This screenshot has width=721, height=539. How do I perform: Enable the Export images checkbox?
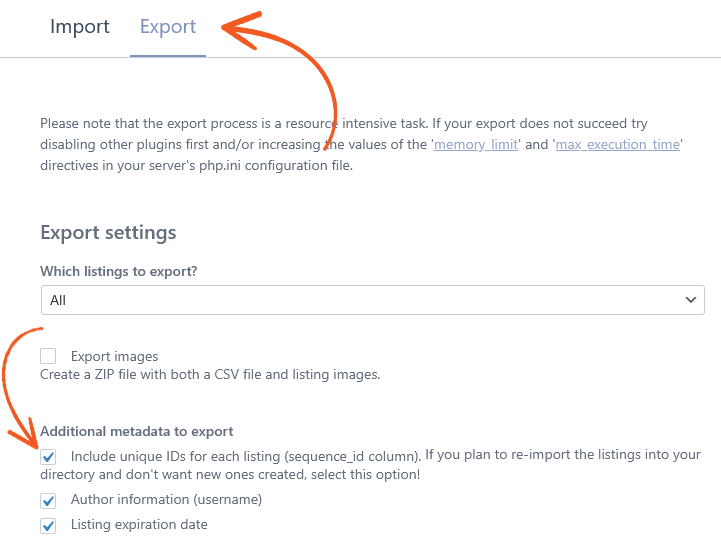tap(48, 356)
